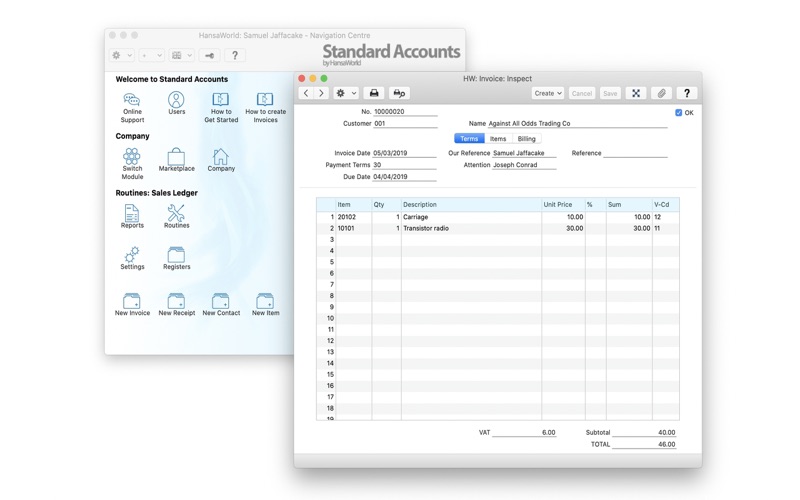
Task: Click key icon in Navigation Centre toolbar
Action: tap(209, 55)
